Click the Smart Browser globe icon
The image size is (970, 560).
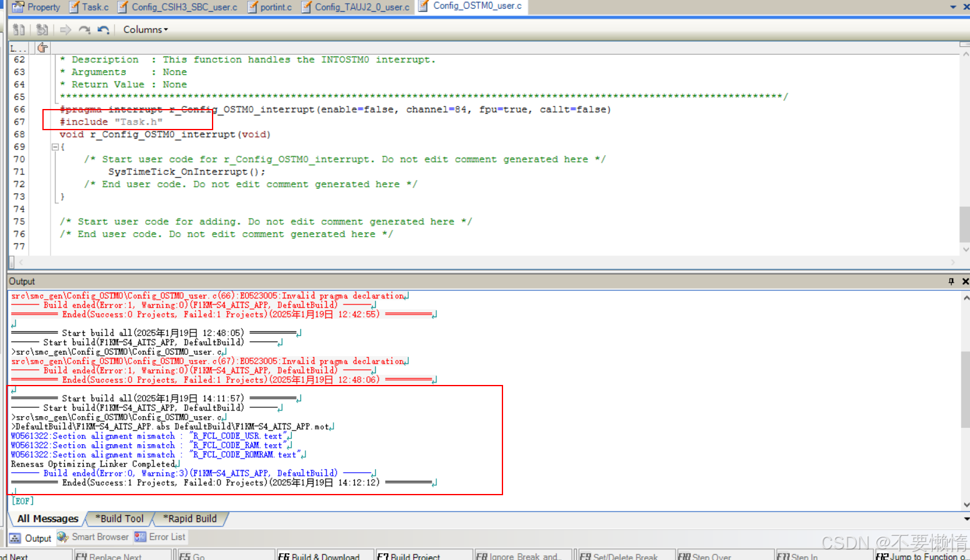point(62,537)
